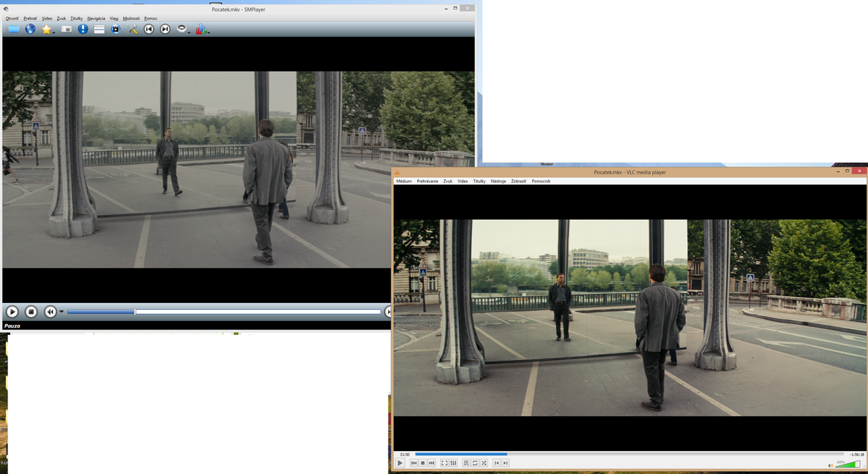Go to next chapter in VLC
The width and height of the screenshot is (868, 474).
point(506,463)
